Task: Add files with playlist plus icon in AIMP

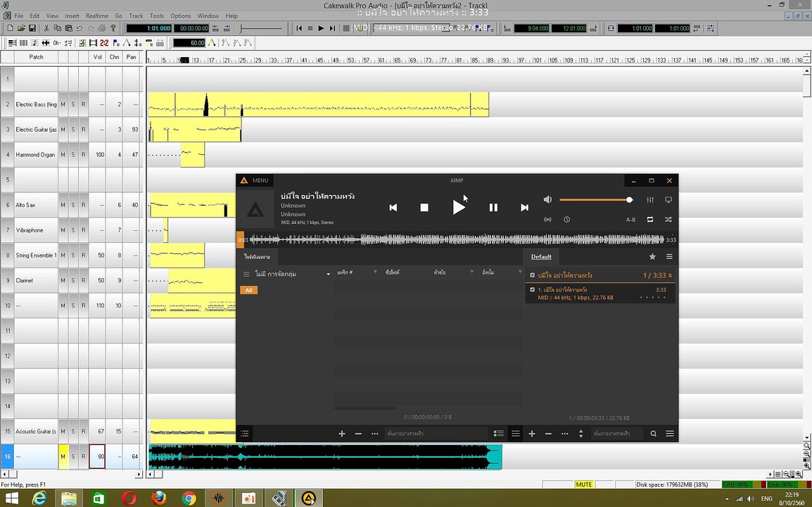Action: click(531, 433)
